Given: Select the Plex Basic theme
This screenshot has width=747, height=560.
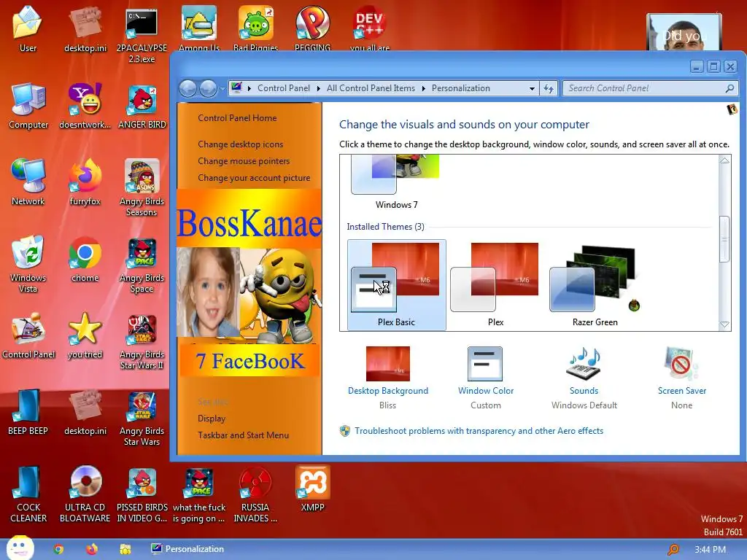Looking at the screenshot, I should tap(396, 285).
